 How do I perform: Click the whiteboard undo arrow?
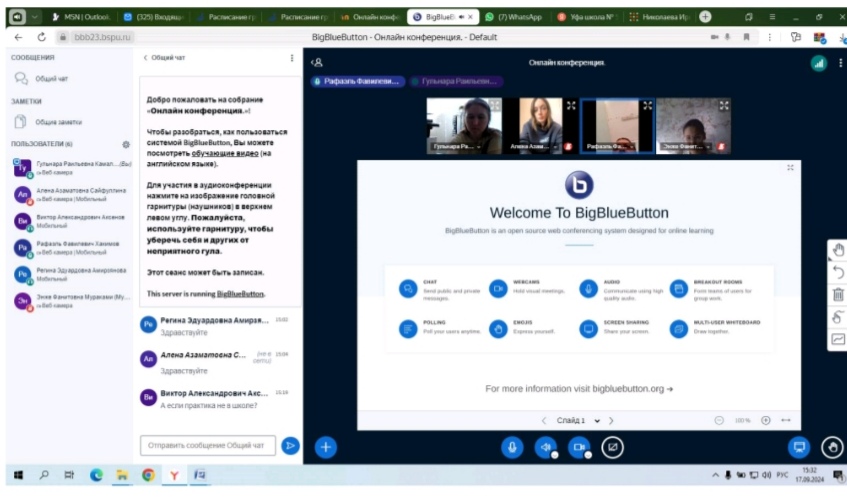click(838, 272)
